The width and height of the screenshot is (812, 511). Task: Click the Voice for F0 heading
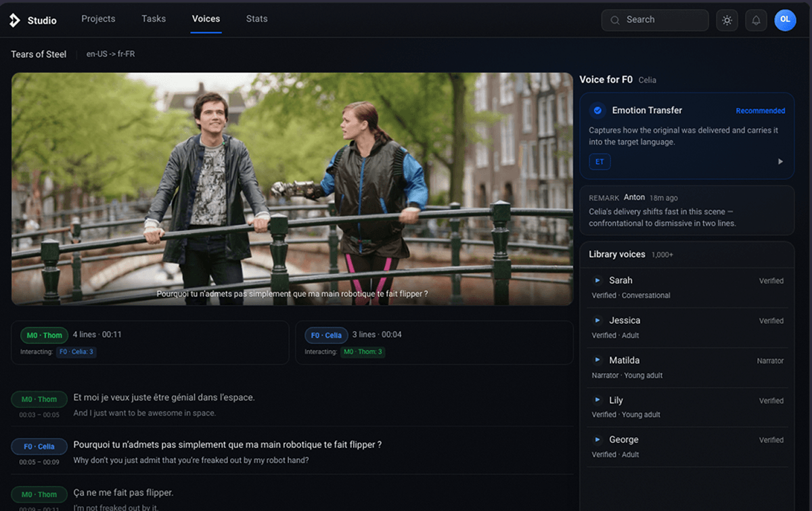606,80
